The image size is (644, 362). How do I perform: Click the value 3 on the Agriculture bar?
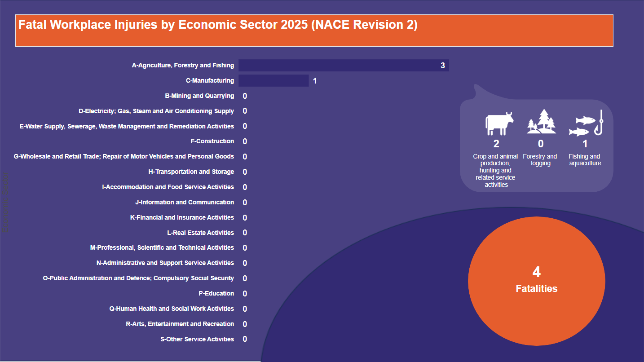[x=442, y=66]
